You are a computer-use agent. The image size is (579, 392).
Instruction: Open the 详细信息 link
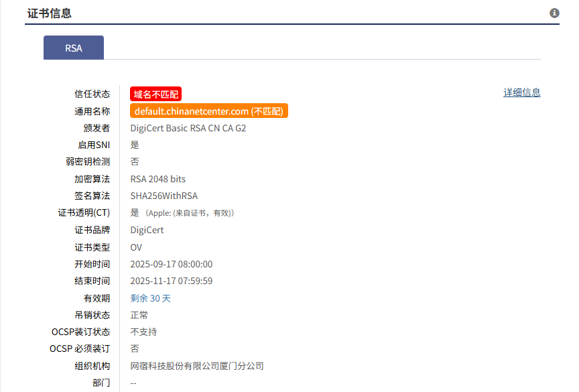point(522,92)
